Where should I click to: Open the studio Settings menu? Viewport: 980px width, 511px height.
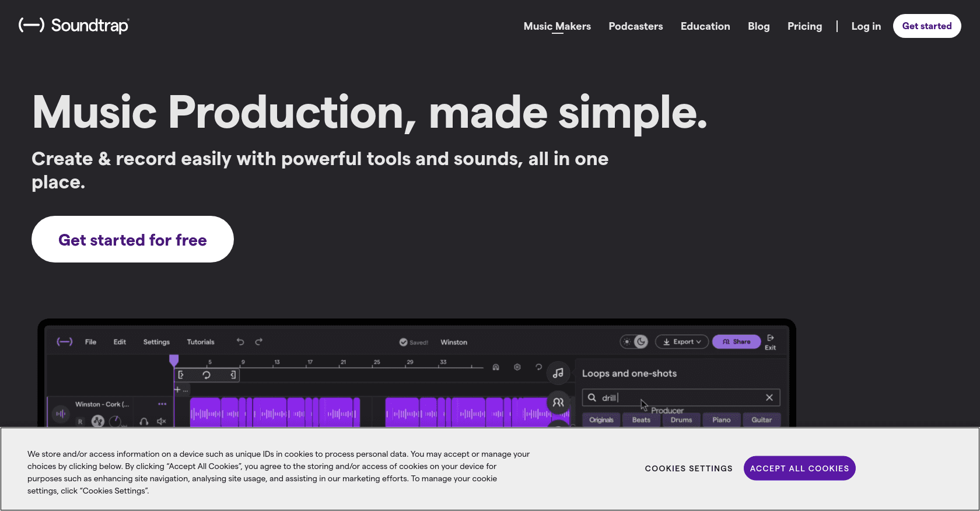pos(156,342)
